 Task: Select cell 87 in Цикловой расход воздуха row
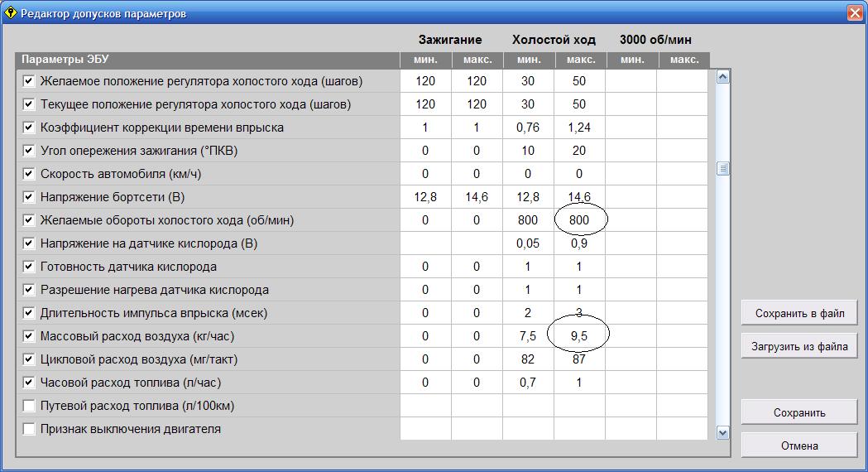[x=579, y=359]
